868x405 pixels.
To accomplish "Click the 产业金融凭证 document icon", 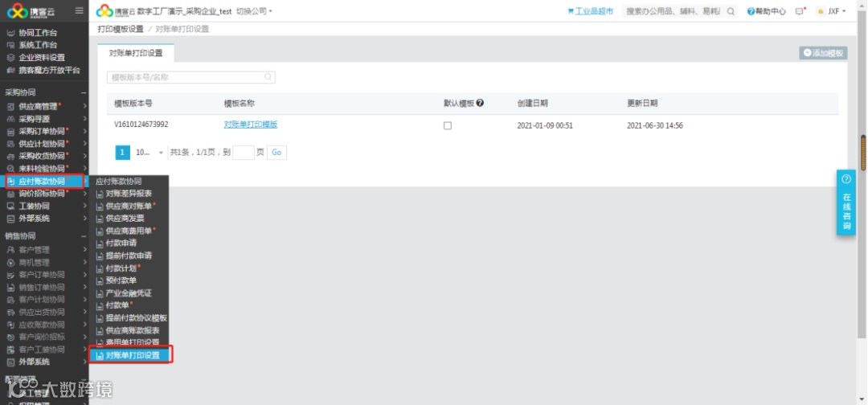I will (100, 293).
